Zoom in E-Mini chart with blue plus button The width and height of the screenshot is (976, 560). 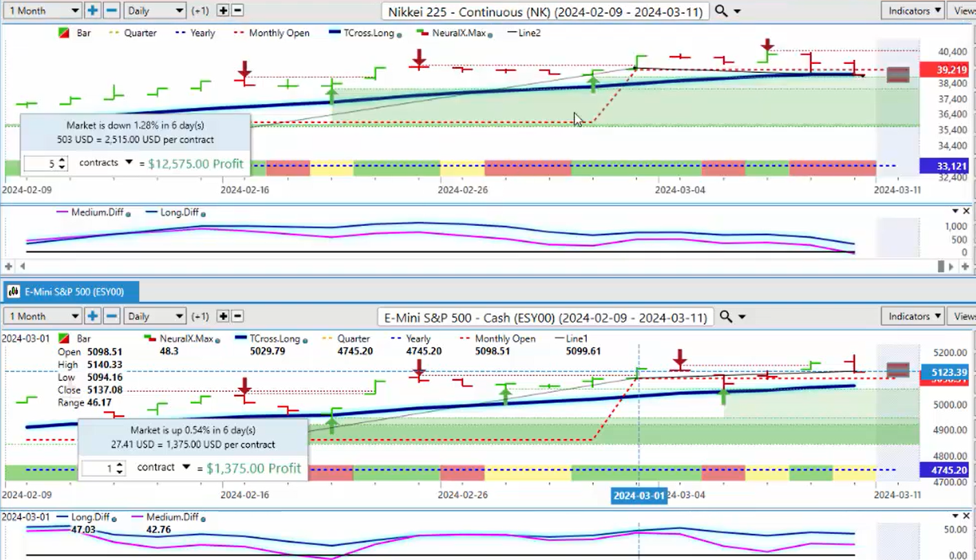pyautogui.click(x=92, y=316)
